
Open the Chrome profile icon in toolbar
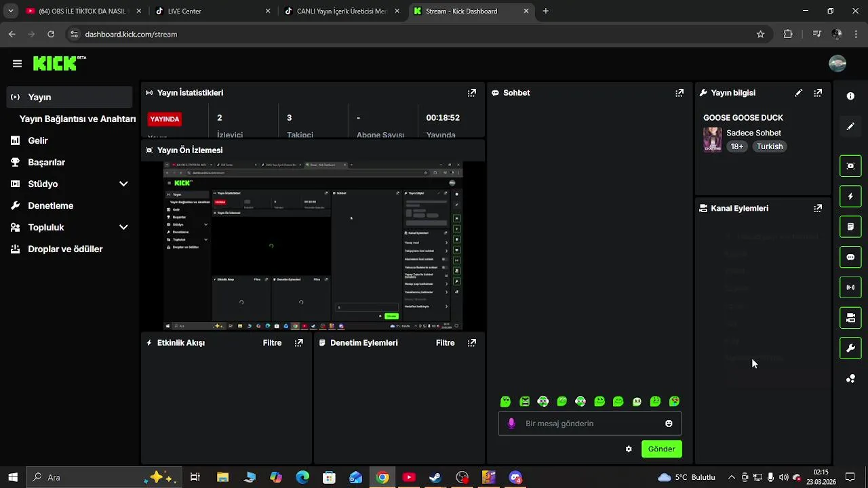tap(837, 34)
